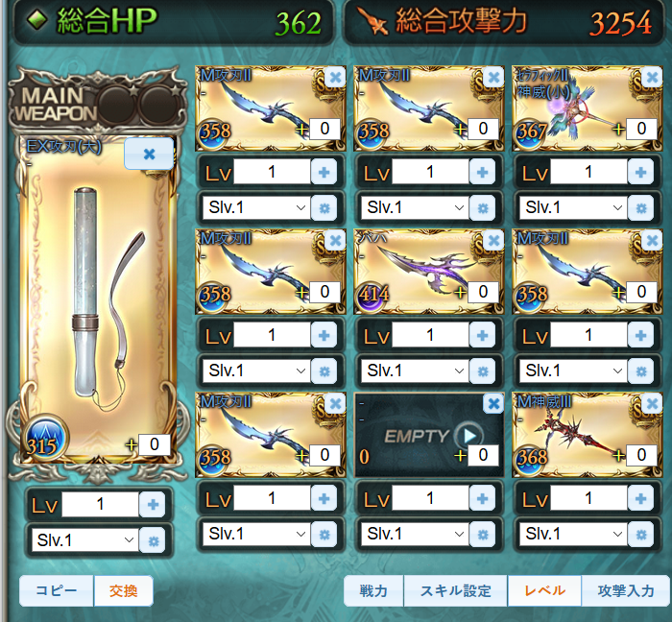Expand the Slv.1 dropdown under the M神威III weapon
The height and width of the screenshot is (622, 672).
[573, 535]
